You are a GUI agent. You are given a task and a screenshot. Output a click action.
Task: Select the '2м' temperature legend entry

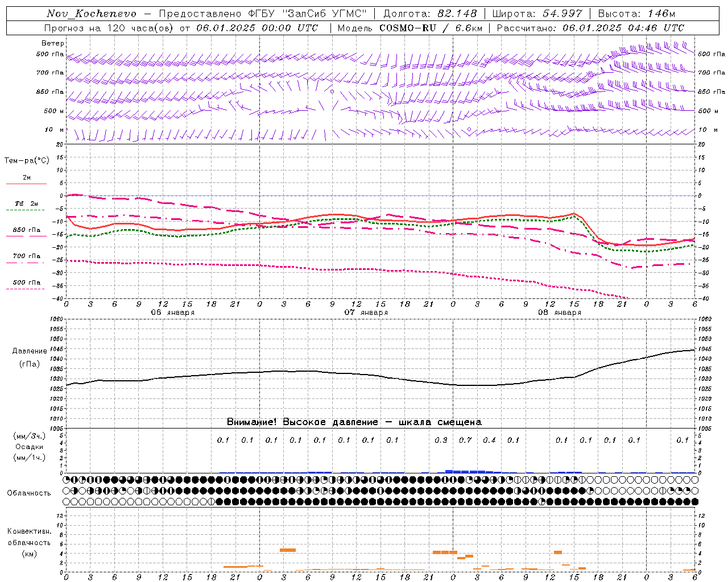[27, 178]
